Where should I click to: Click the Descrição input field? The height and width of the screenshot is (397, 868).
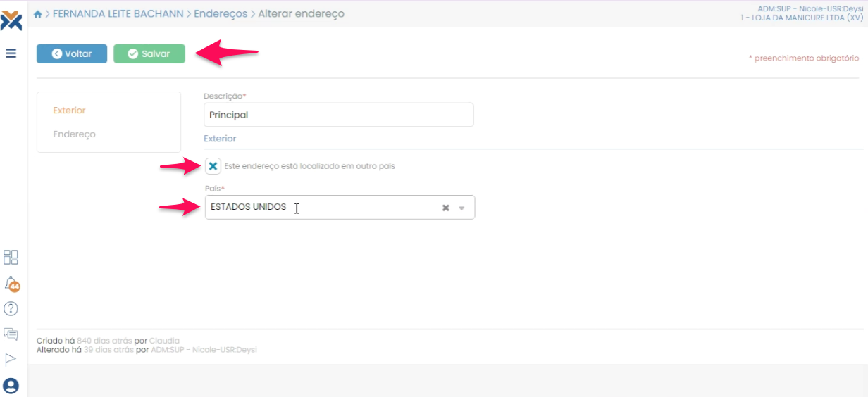pos(338,115)
